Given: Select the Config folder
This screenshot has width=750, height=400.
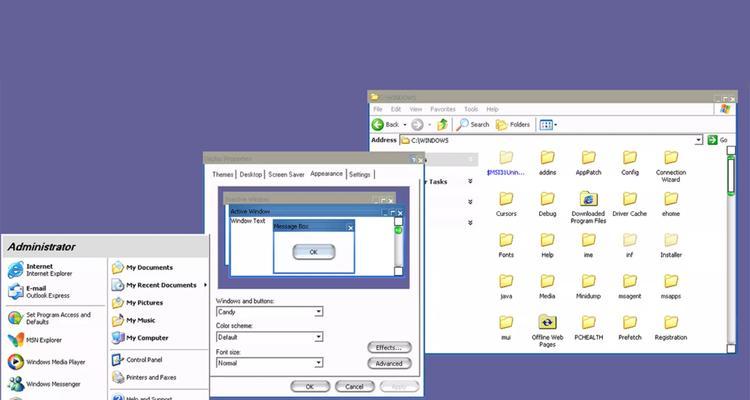Looking at the screenshot, I should (629, 163).
